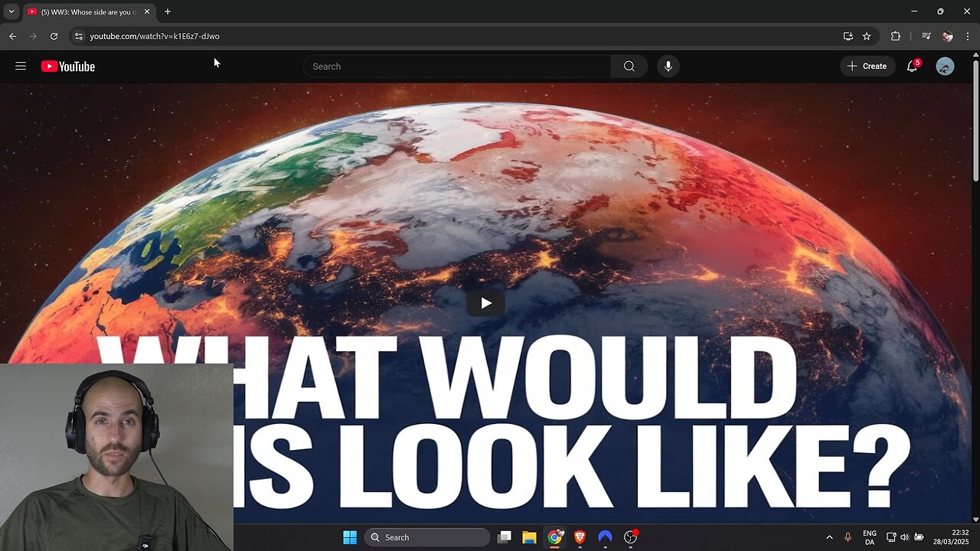Open the network tray icon

click(891, 537)
